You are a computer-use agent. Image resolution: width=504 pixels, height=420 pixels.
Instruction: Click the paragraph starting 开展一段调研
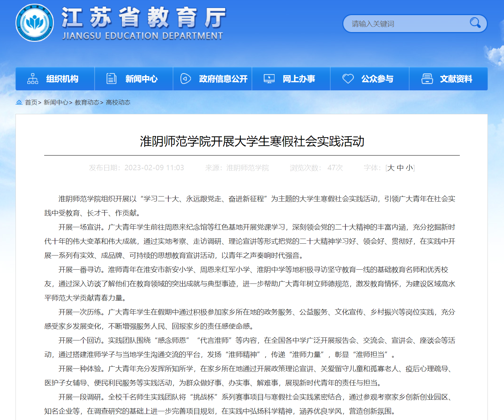pyautogui.click(x=250, y=404)
